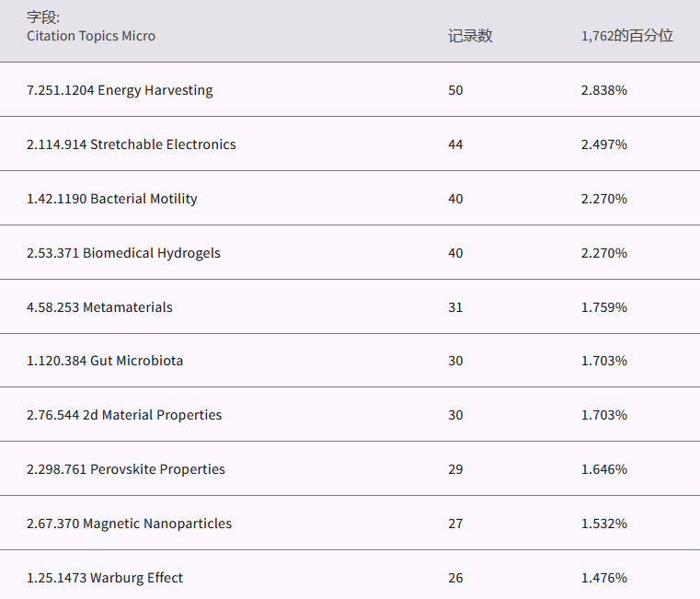The image size is (700, 599).
Task: Select the Perovskite Properties topic name
Action: click(x=126, y=469)
